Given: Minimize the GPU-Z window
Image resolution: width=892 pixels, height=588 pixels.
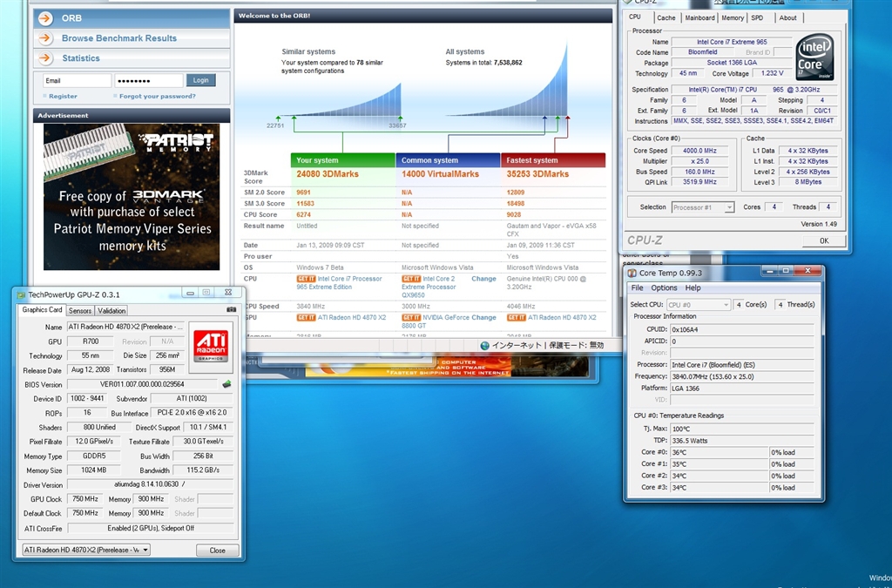Looking at the screenshot, I should pyautogui.click(x=191, y=293).
